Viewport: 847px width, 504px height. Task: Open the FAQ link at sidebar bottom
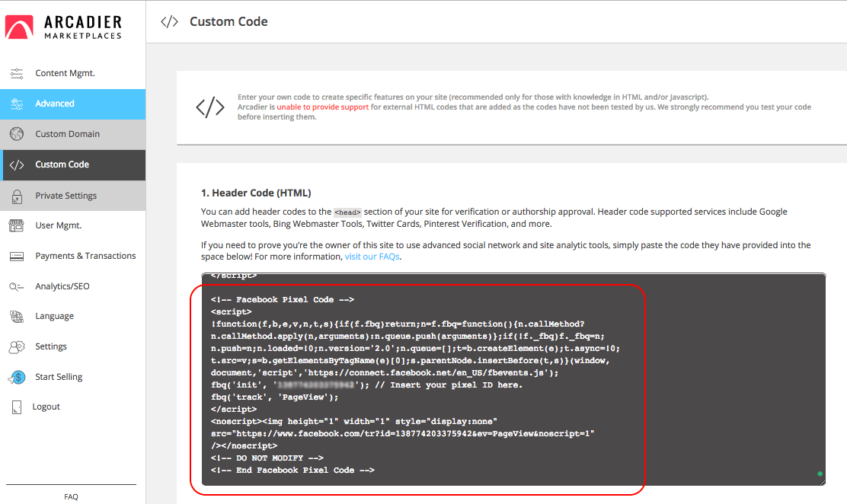click(x=72, y=496)
